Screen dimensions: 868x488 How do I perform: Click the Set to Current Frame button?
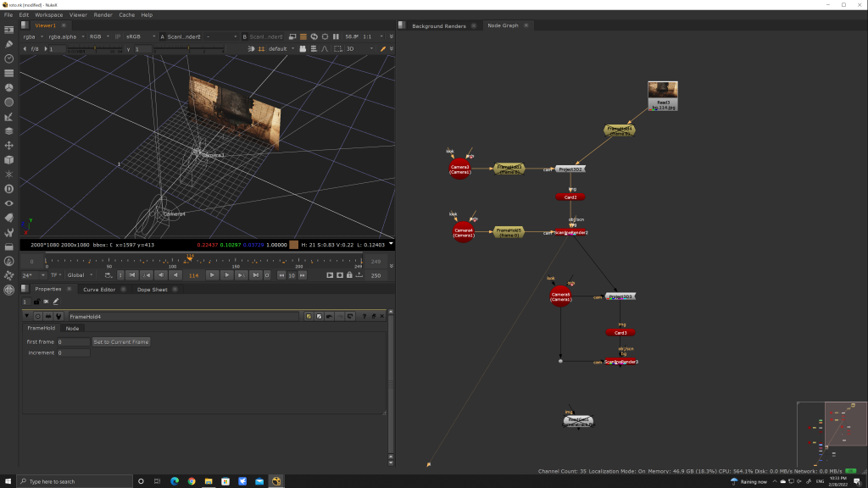point(121,342)
